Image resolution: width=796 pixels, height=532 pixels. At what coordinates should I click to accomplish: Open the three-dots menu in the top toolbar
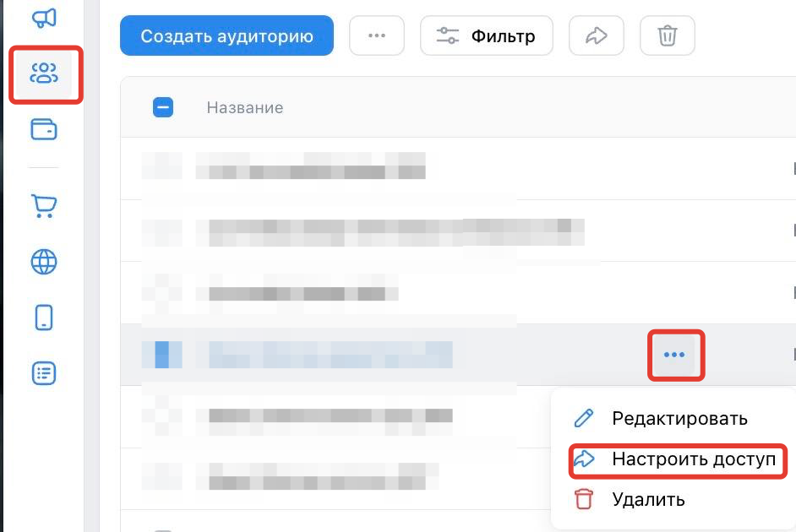377,35
